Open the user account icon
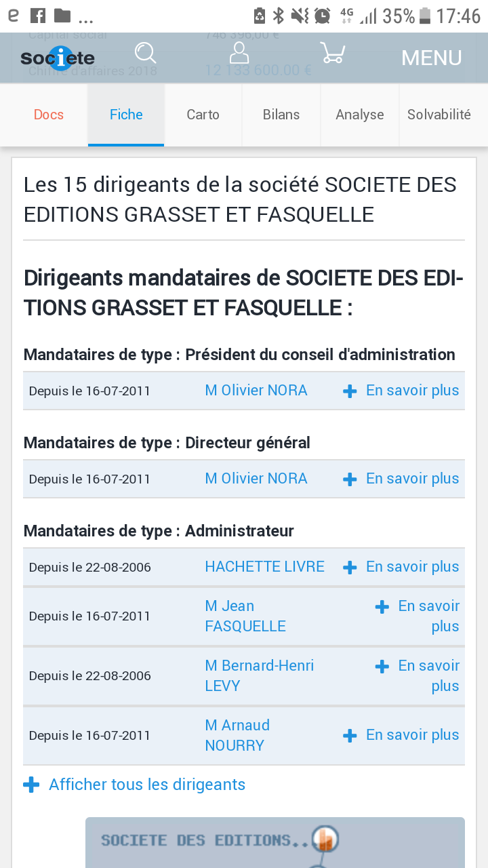Image resolution: width=488 pixels, height=868 pixels. pos(239,54)
